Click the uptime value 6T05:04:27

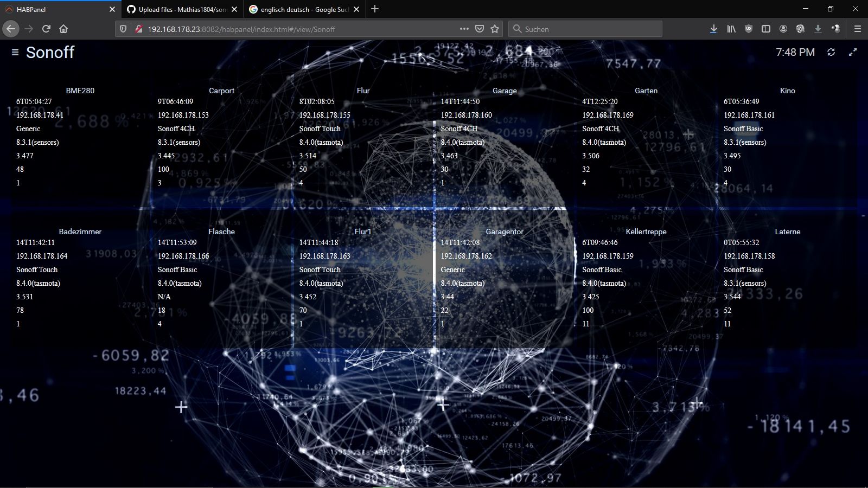click(x=34, y=101)
